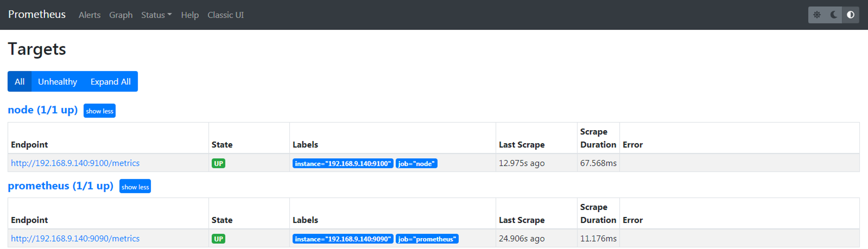Open the Alerts page

pos(89,15)
